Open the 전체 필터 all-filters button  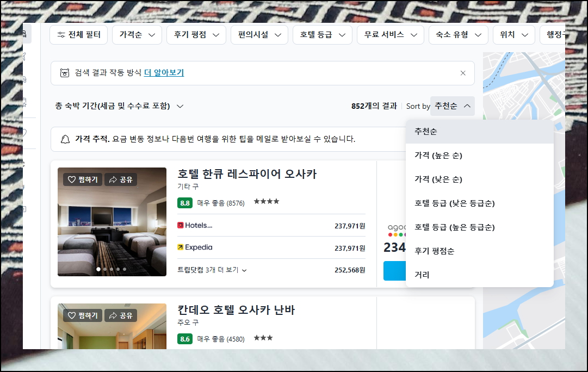[x=79, y=35]
